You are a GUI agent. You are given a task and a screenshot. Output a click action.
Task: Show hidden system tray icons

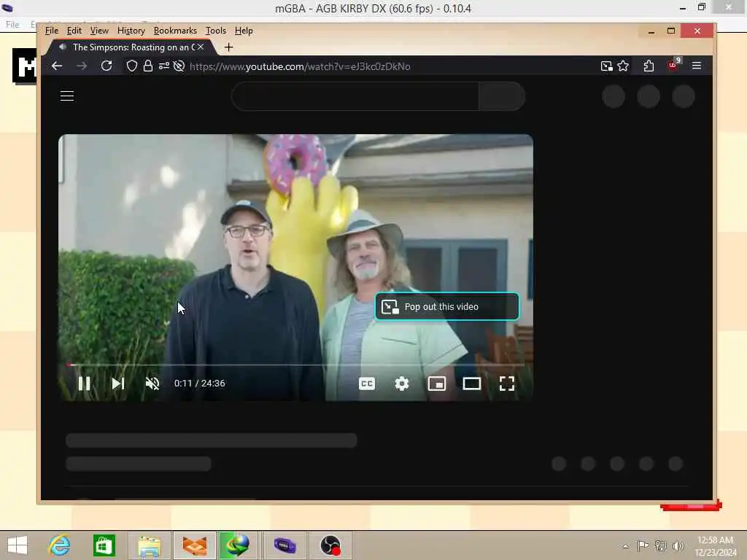pyautogui.click(x=626, y=546)
